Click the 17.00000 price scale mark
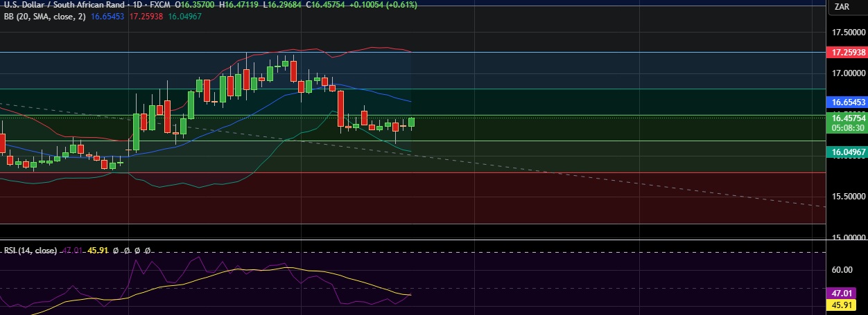 849,73
